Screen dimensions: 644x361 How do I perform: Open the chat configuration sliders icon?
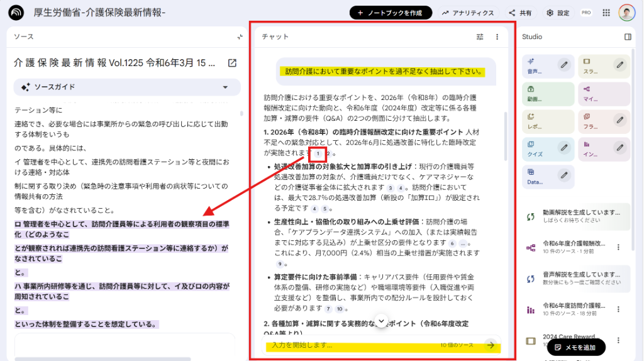(480, 37)
